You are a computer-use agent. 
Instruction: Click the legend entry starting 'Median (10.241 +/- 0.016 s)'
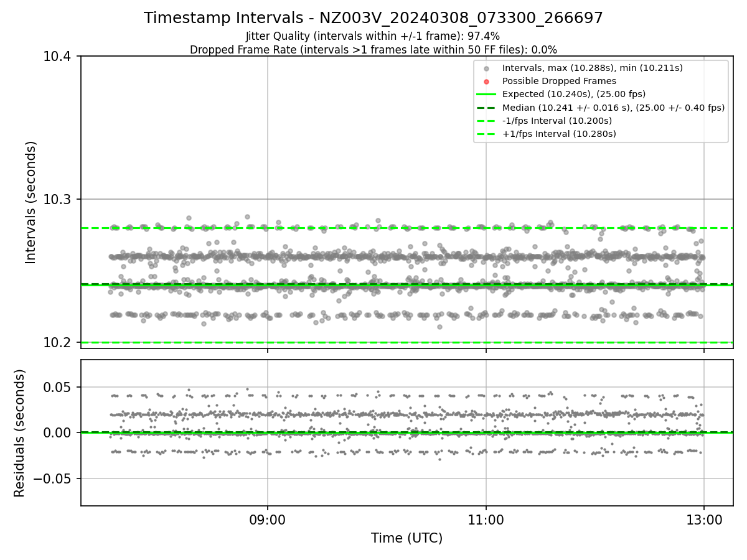[613, 108]
